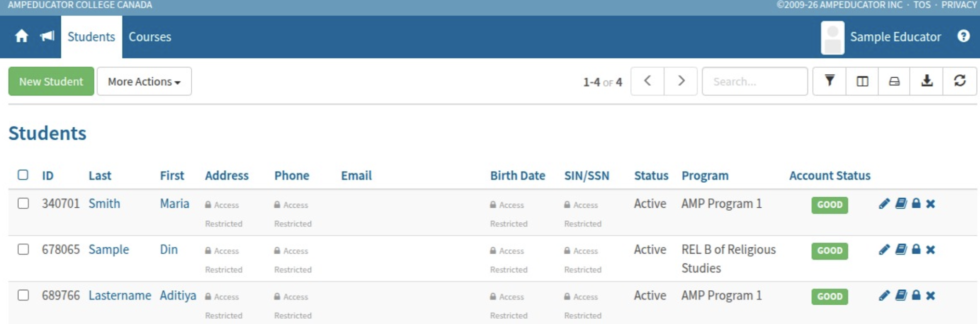Open the Smith last name link
The width and height of the screenshot is (980, 324).
point(104,203)
